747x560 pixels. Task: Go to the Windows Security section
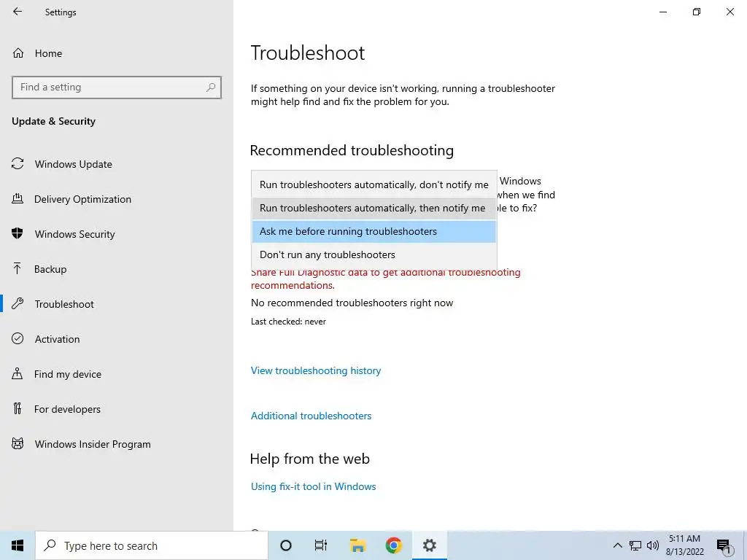(75, 234)
